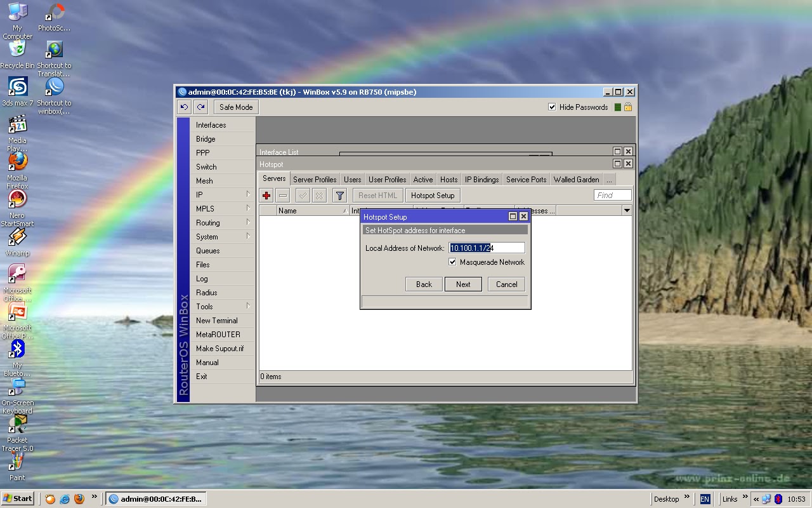Open Radius in WinBox sidebar
Screen dimensions: 812x508
pos(223,293)
